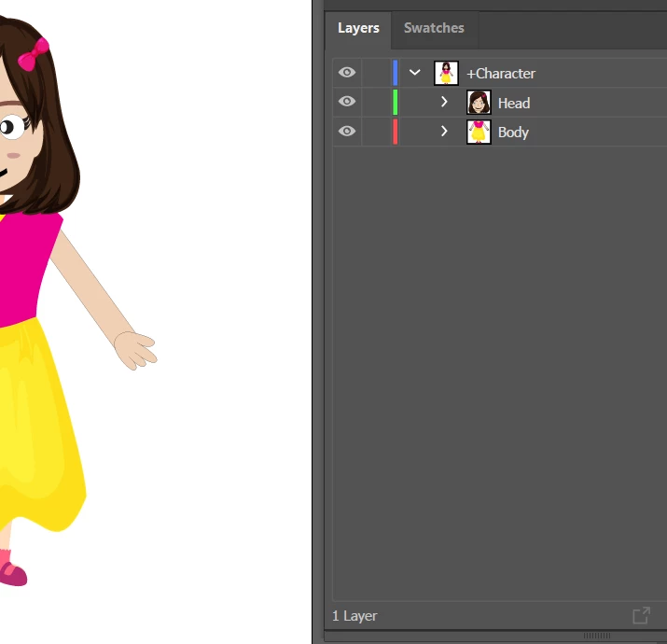Click the green color bar of Head
This screenshot has width=667, height=644.
[396, 102]
